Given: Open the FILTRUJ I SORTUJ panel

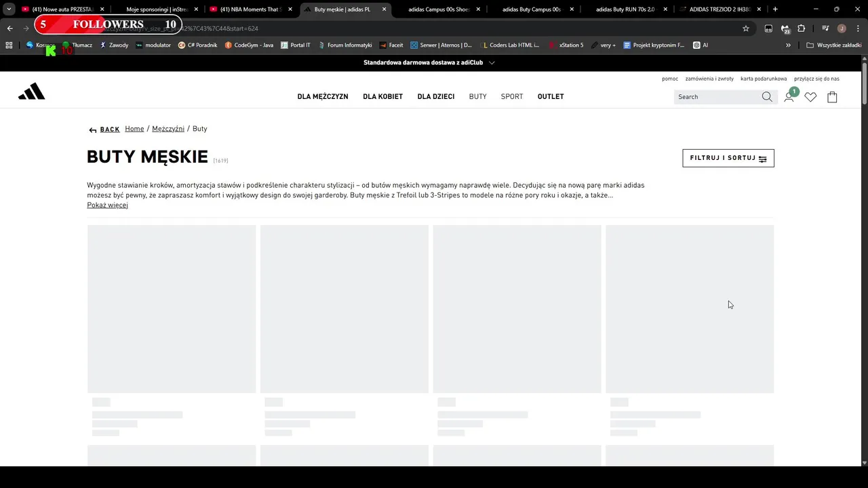Looking at the screenshot, I should (728, 158).
